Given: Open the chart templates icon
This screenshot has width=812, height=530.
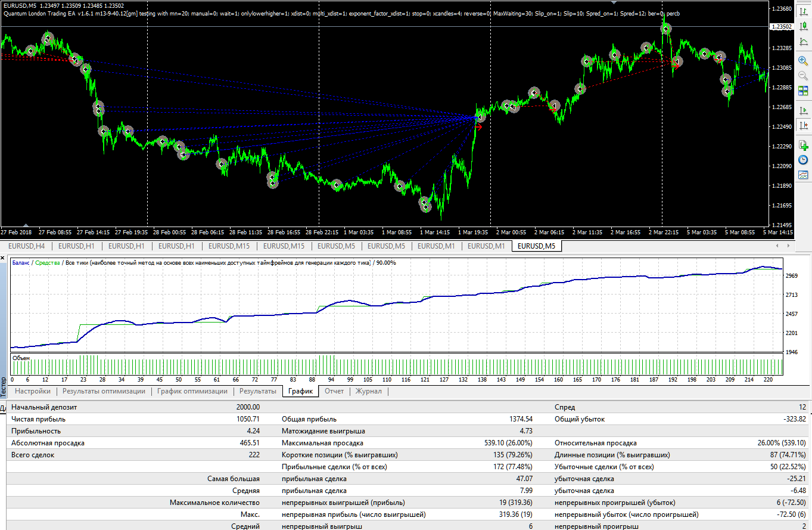Looking at the screenshot, I should pos(803,175).
